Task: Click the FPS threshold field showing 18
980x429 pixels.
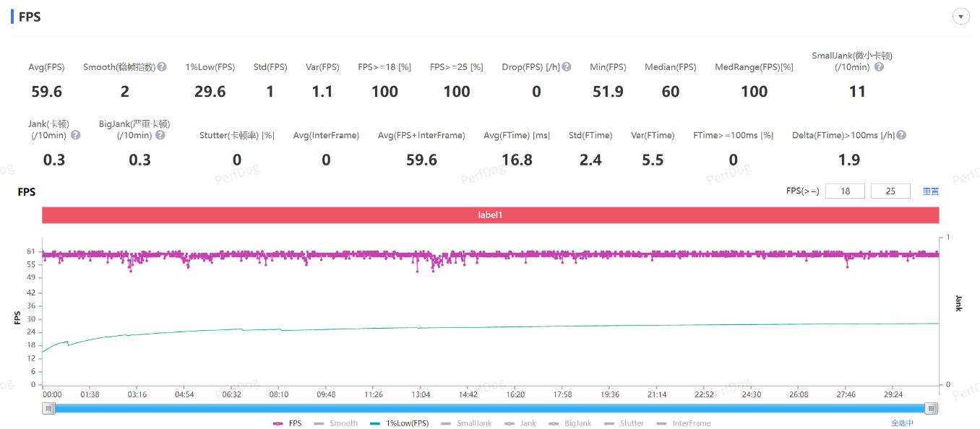Action: pyautogui.click(x=844, y=191)
